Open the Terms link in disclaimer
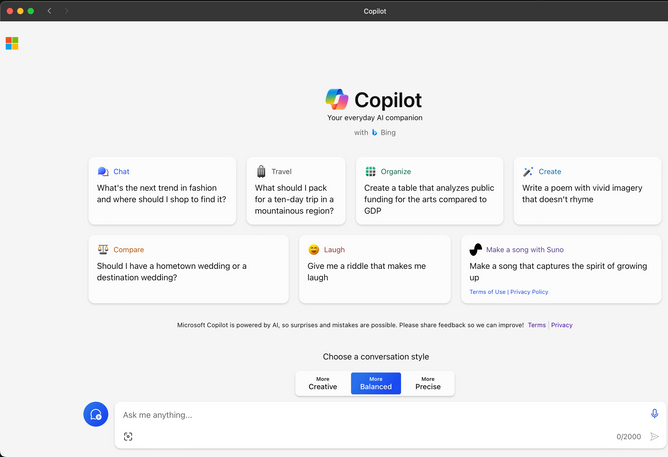Image resolution: width=668 pixels, height=457 pixels. point(537,325)
